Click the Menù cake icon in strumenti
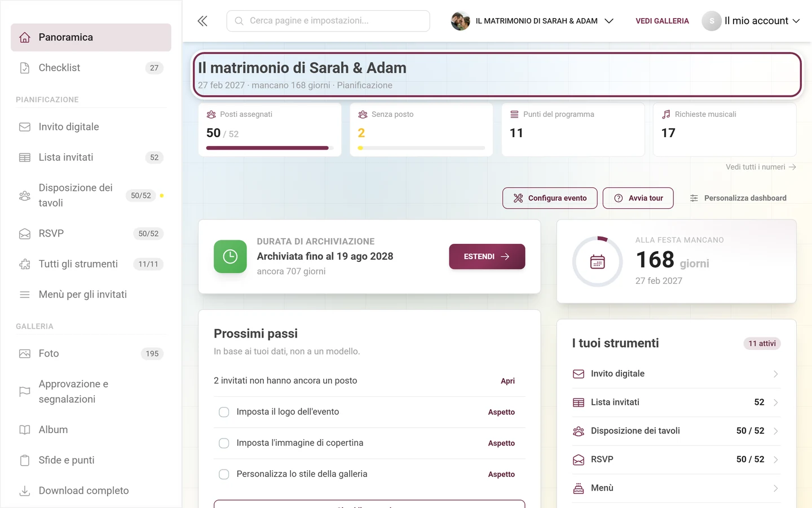812x508 pixels. point(579,488)
